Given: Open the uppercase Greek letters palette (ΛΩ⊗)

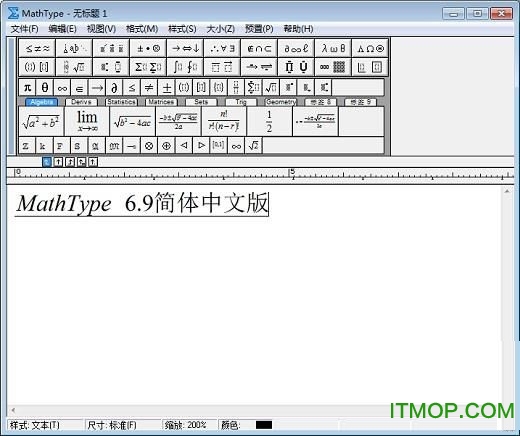Looking at the screenshot, I should coord(370,49).
